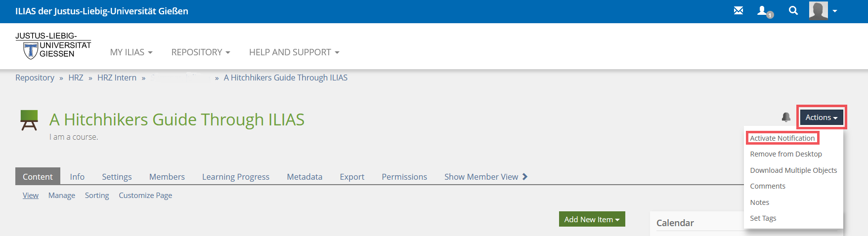This screenshot has height=236, width=868.
Task: Open the contacts icon with badge
Action: [x=764, y=11]
